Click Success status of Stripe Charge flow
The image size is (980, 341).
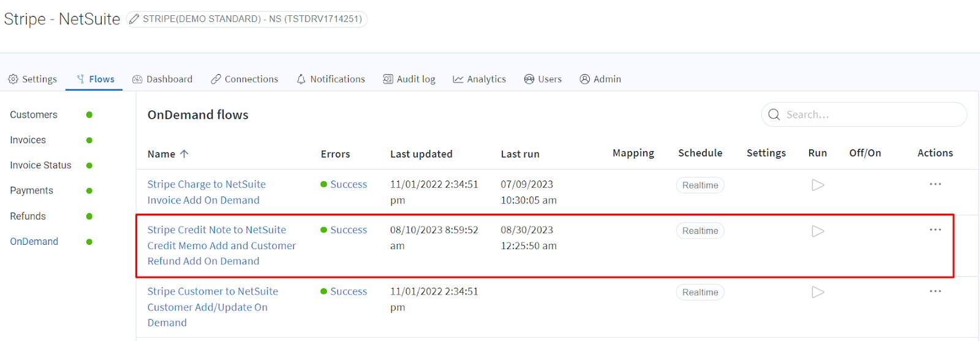pyautogui.click(x=344, y=184)
